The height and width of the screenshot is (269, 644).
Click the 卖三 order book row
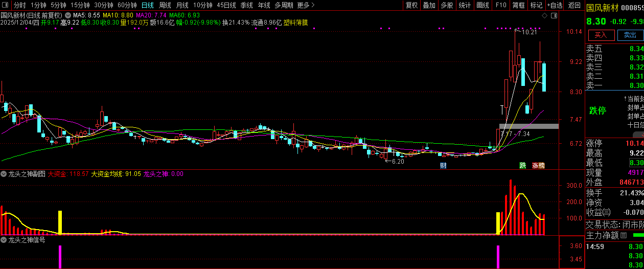tap(615, 68)
